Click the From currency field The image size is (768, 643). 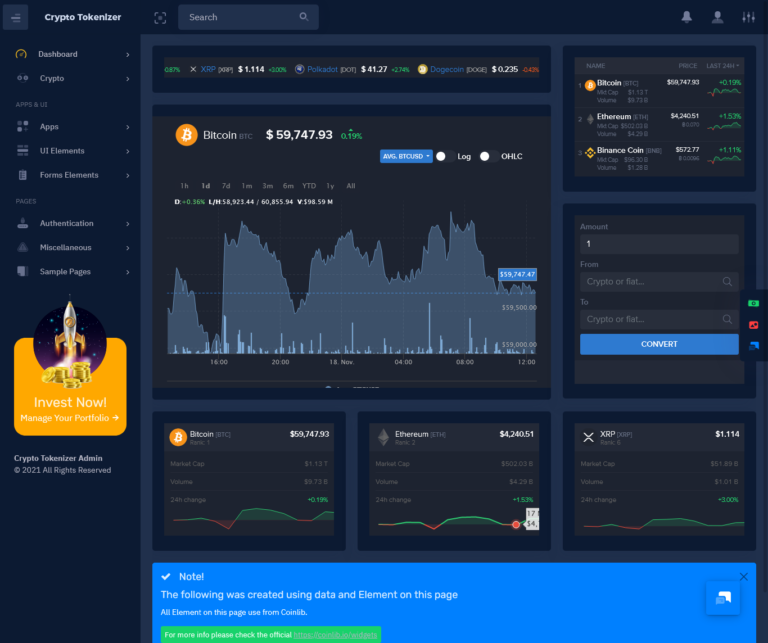pyautogui.click(x=659, y=282)
